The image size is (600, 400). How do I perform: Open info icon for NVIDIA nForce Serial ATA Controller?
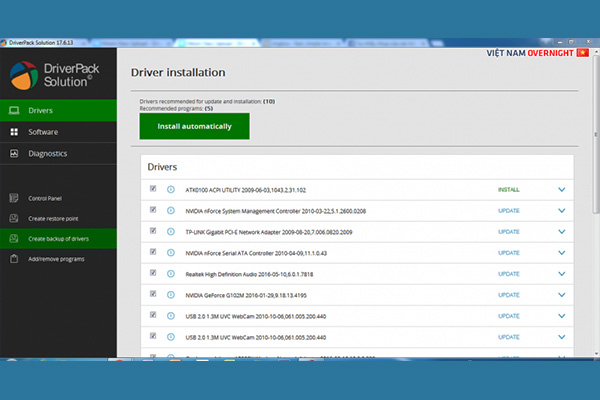coord(171,253)
